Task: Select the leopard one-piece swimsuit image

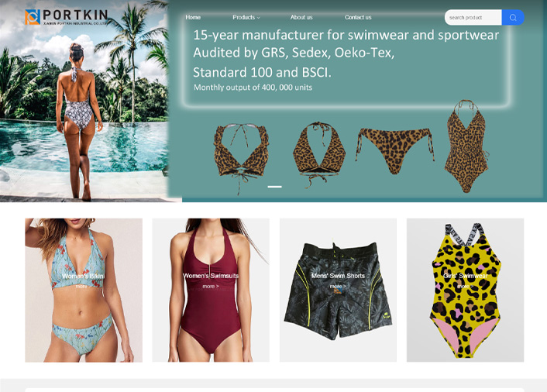Action: 466,146
